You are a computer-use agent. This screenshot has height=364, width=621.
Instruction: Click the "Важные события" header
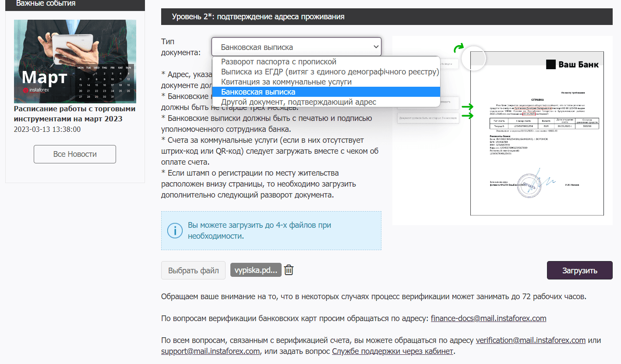(x=75, y=4)
